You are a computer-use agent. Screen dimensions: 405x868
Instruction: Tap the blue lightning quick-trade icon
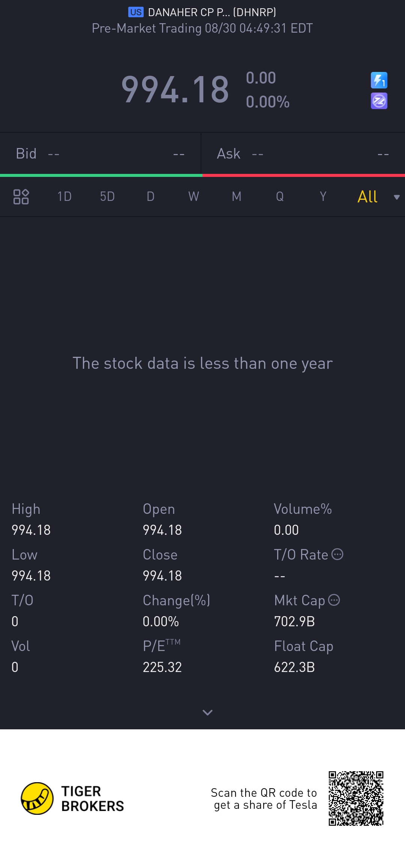coord(379,80)
